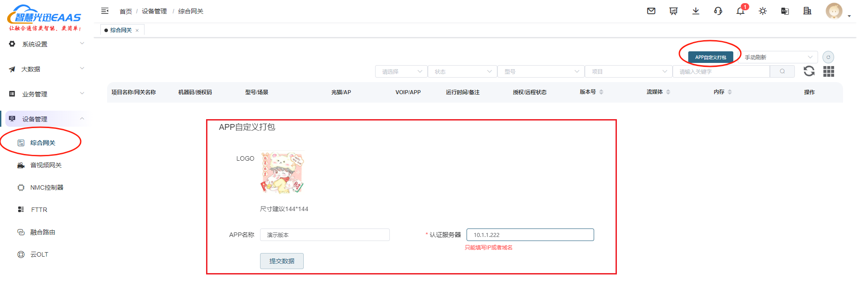Click the APP自定义打包 button
Viewport: 868px width, 299px height.
point(711,57)
